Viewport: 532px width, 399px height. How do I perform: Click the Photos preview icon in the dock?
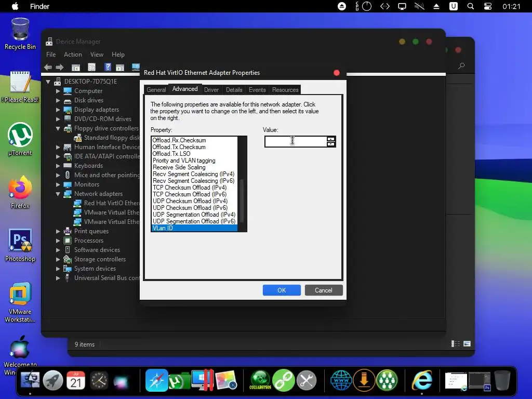225,380
